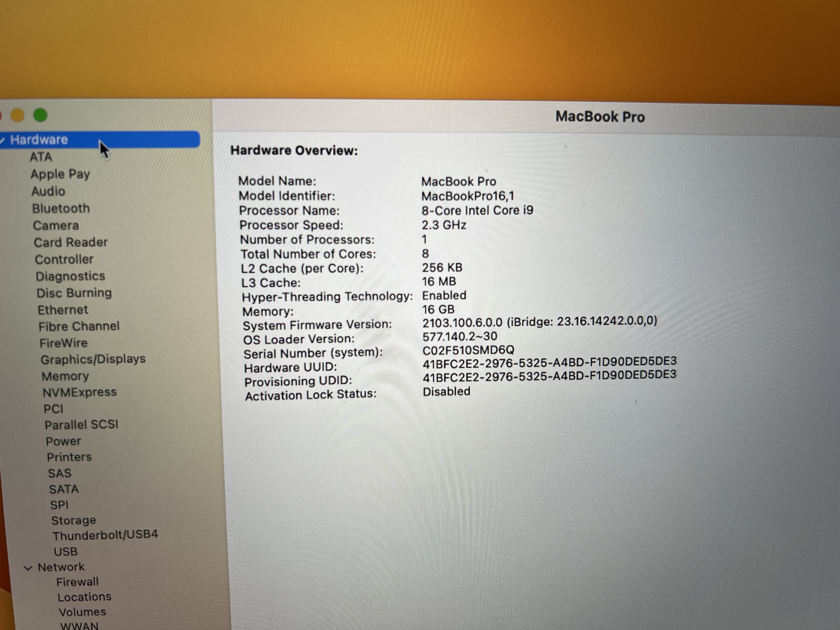Select SPI in the sidebar
The image size is (840, 630).
(59, 505)
